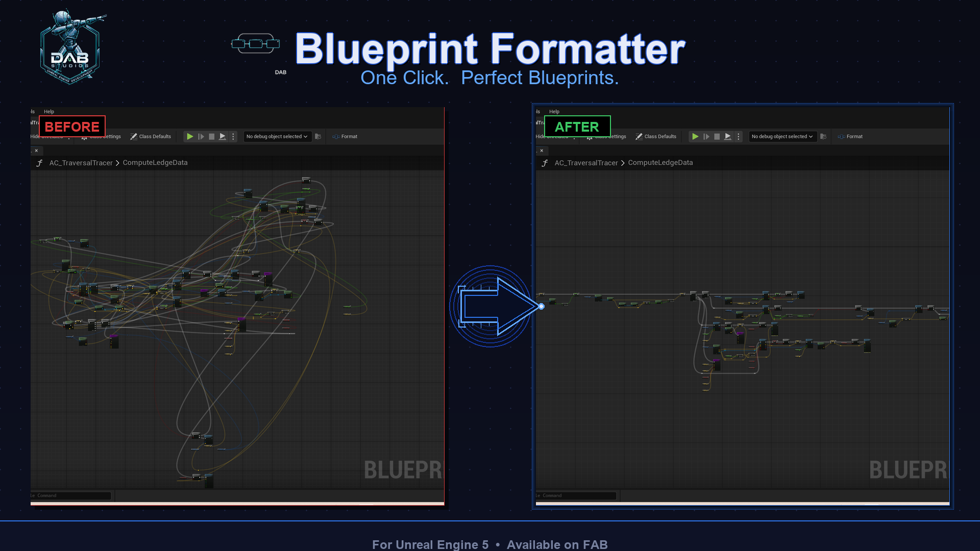Close the graph tab in Before editor
The image size is (980, 551).
36,151
